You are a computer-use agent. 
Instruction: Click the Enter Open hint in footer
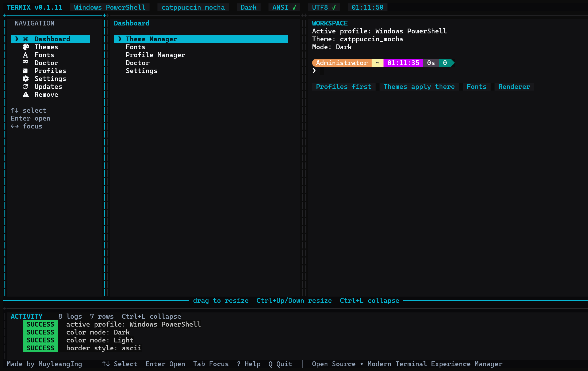165,364
